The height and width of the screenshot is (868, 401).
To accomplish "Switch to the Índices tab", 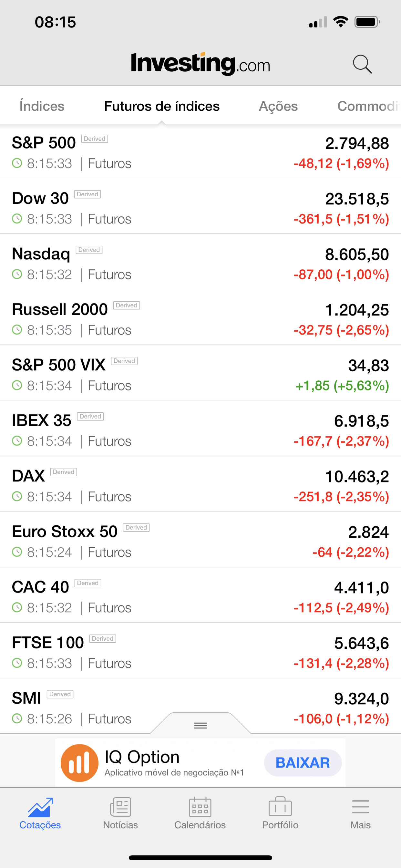I will (x=42, y=106).
